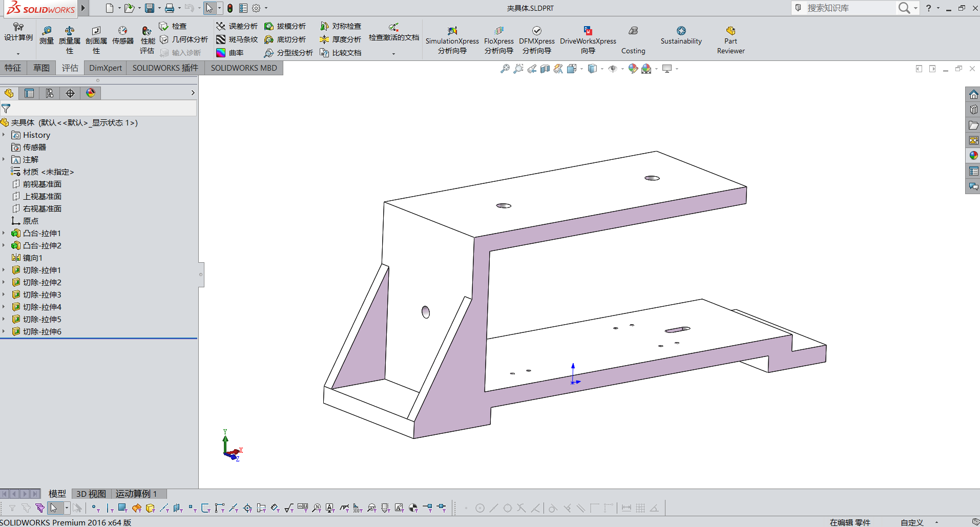Expand the 切除-拉伸6 feature node
980x527 pixels.
(4, 331)
